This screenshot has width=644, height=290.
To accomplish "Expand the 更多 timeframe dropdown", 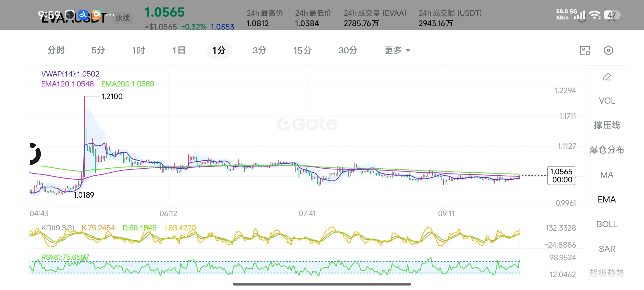I will (x=397, y=50).
